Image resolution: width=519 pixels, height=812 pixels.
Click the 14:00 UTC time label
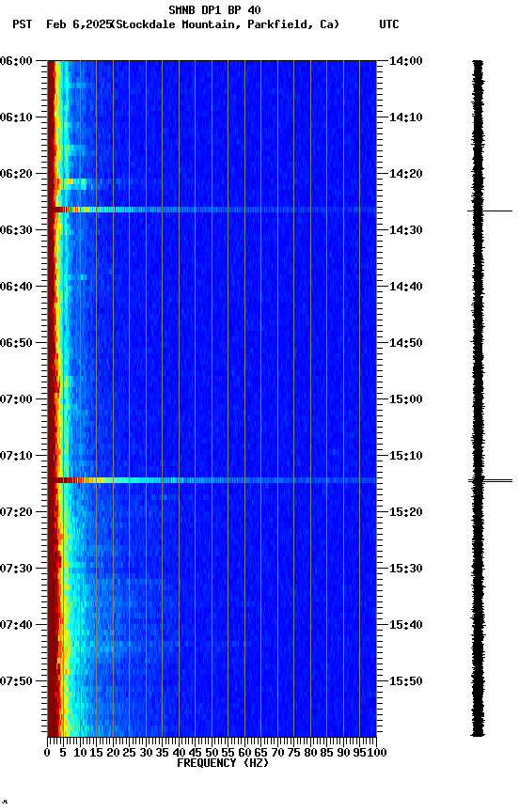pyautogui.click(x=406, y=61)
